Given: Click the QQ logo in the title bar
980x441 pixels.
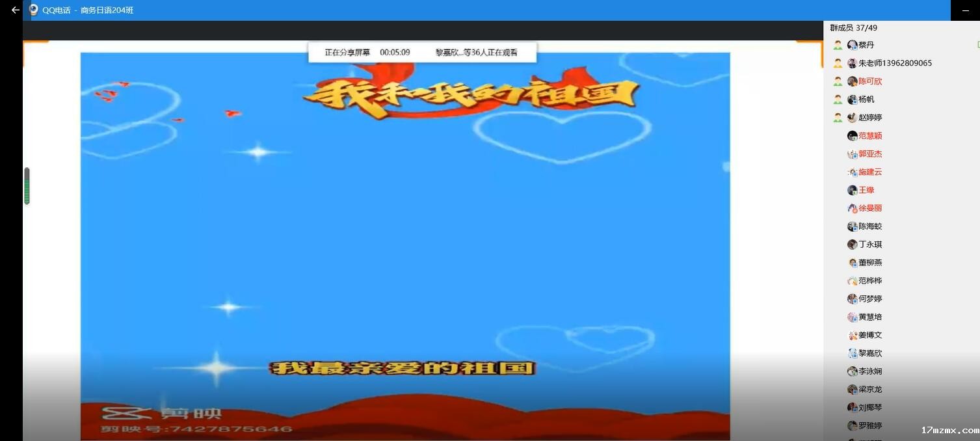Looking at the screenshot, I should 34,10.
